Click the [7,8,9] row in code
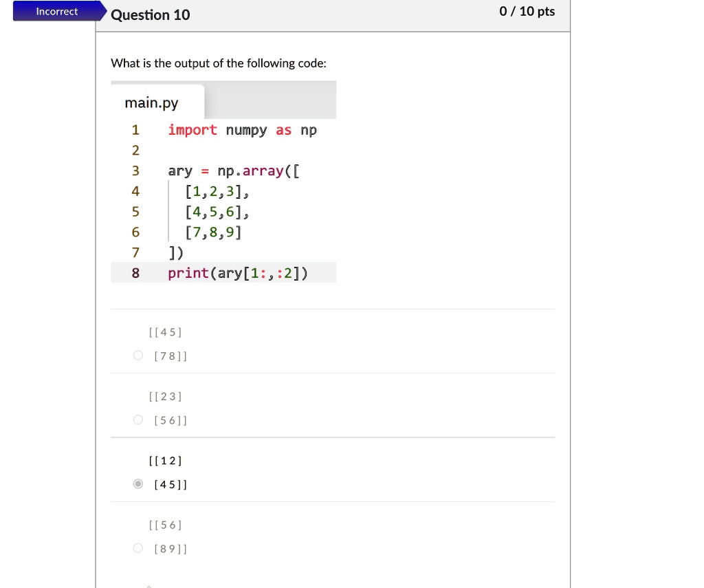This screenshot has height=588, width=704. coord(213,232)
